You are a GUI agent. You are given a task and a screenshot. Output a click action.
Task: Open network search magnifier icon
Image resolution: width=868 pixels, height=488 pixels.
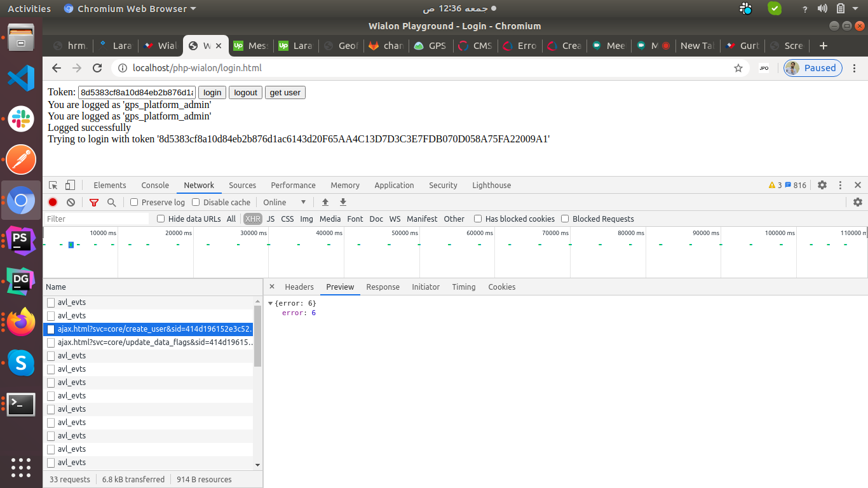coord(112,202)
